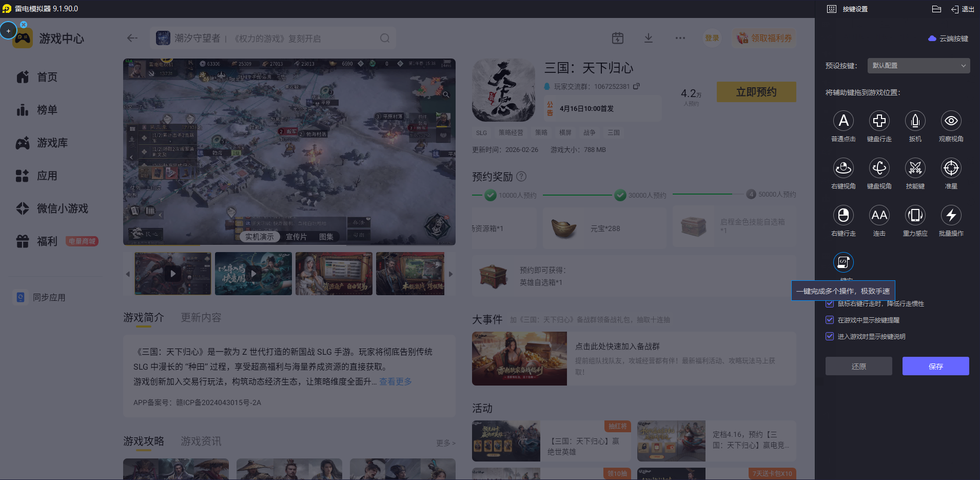980x480 pixels.
Task: Click the 退出 exit button
Action: tap(963, 9)
